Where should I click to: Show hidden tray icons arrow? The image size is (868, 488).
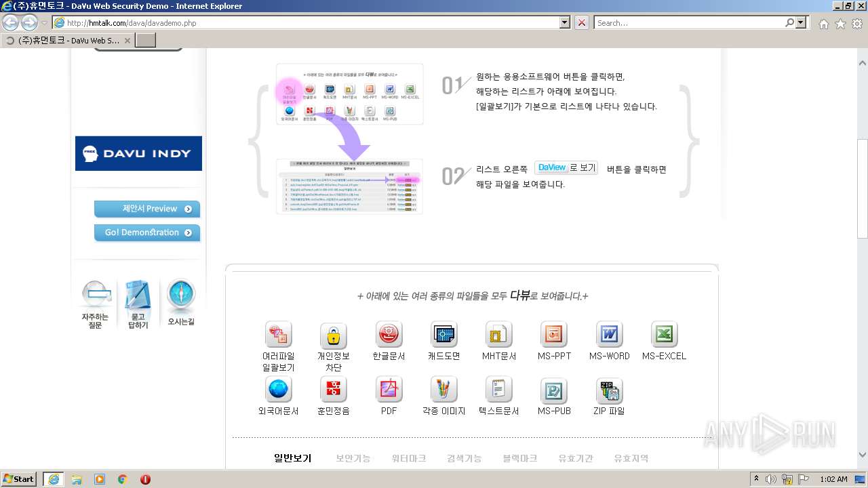tap(756, 479)
